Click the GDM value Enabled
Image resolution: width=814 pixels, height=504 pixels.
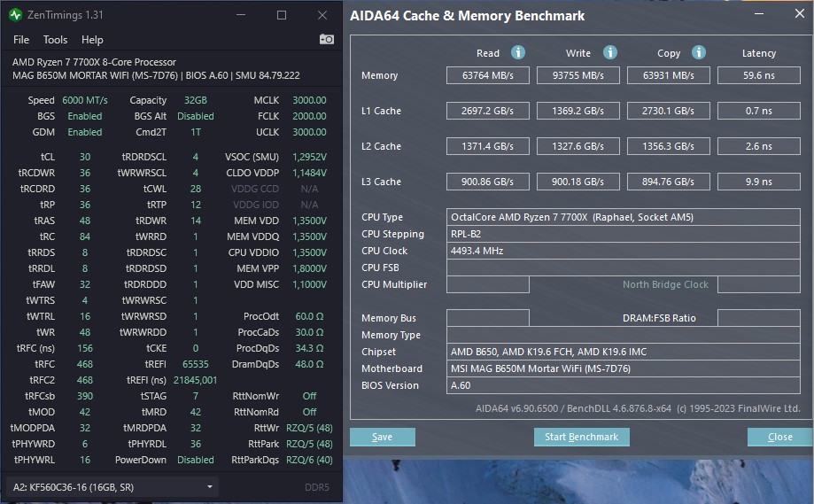(85, 132)
